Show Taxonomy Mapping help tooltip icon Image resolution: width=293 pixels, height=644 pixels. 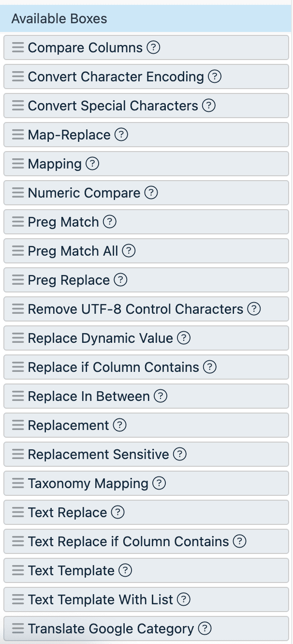[x=159, y=483]
